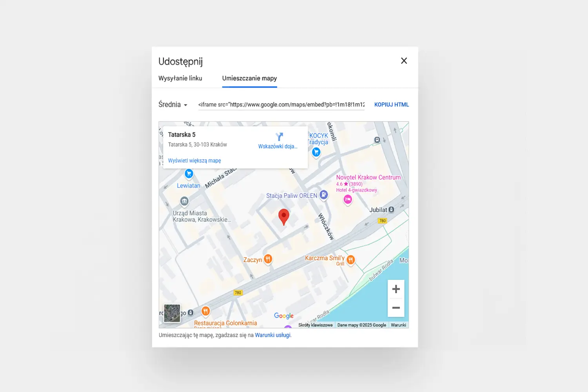Click Tatarska 5 address title

pyautogui.click(x=182, y=134)
